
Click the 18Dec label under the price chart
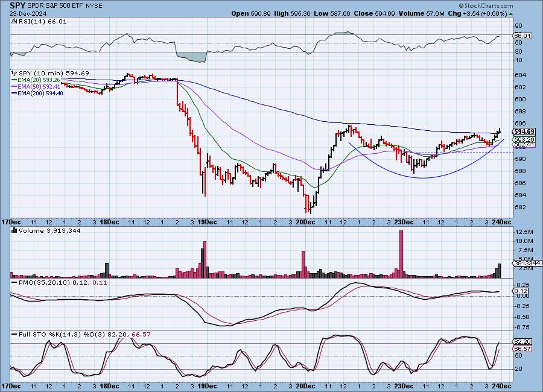click(x=109, y=222)
